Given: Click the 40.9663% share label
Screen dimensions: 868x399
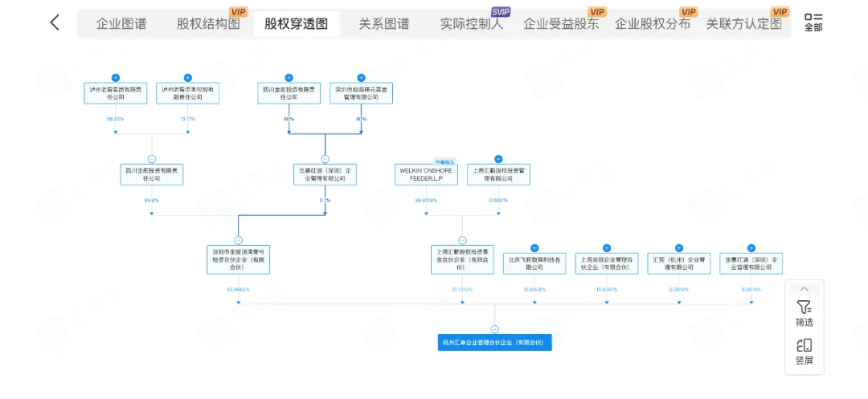Looking at the screenshot, I should pos(238,289).
